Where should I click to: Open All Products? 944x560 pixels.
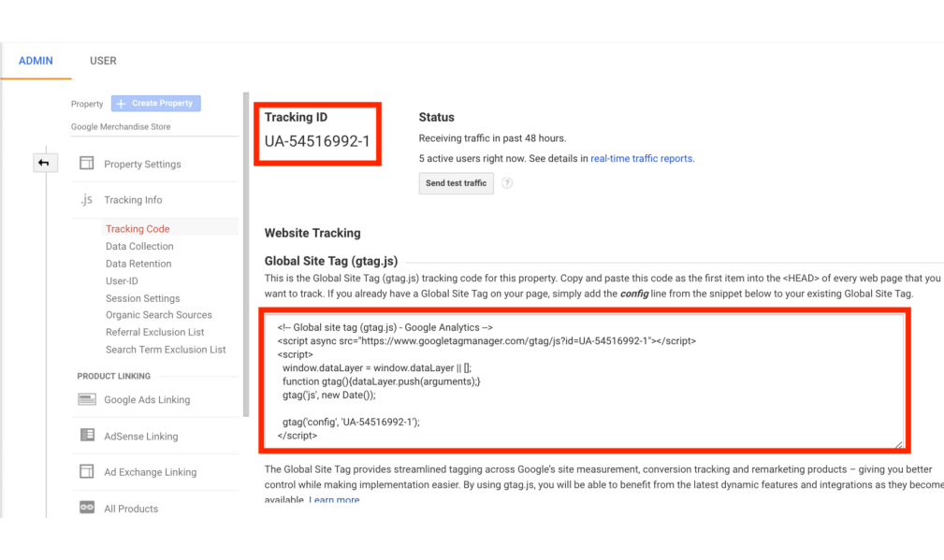pos(131,509)
